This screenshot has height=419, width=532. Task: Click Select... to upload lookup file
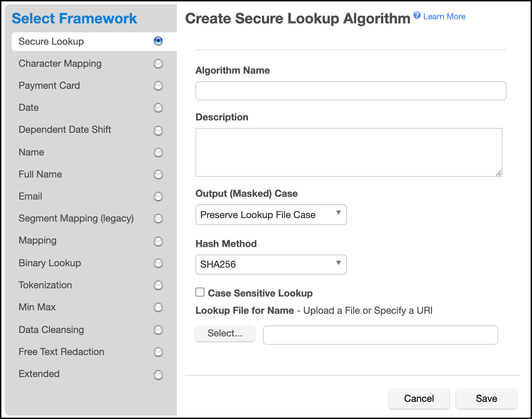pos(225,333)
